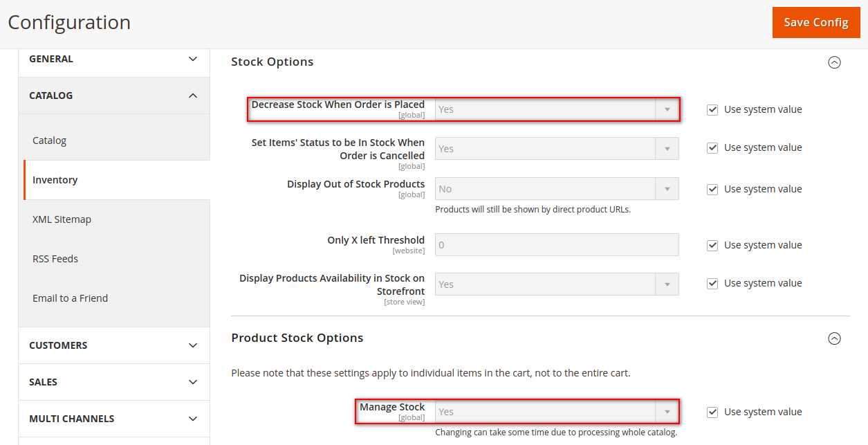
Task: Open the Inventory configuration tab
Action: (x=55, y=180)
